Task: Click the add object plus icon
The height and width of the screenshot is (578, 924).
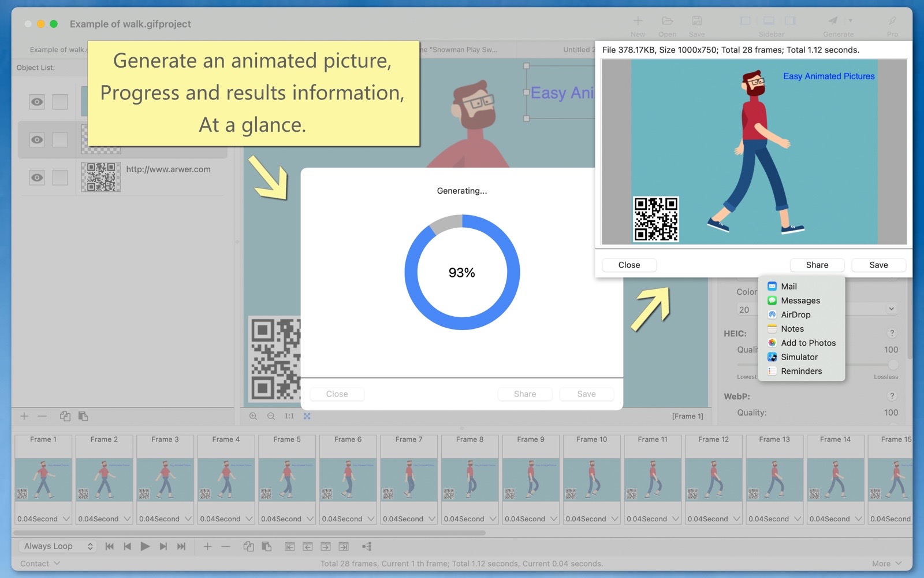Action: click(x=24, y=416)
